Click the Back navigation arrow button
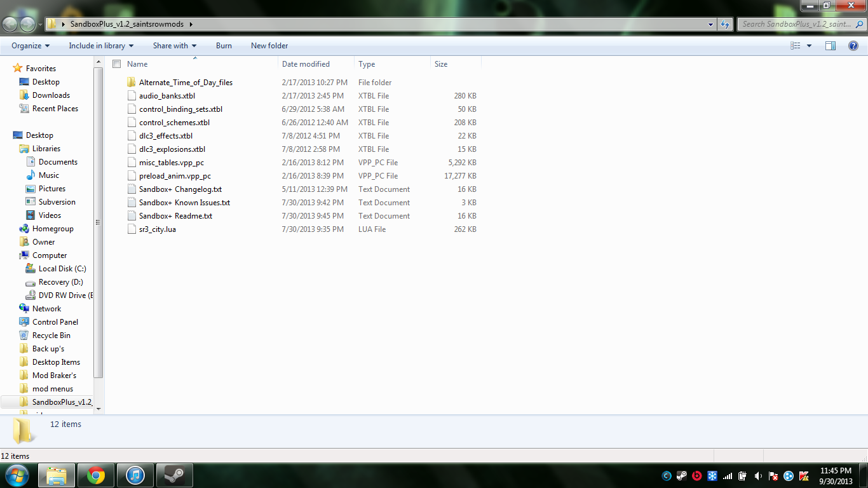Screen dimensions: 868x488 [x=10, y=24]
